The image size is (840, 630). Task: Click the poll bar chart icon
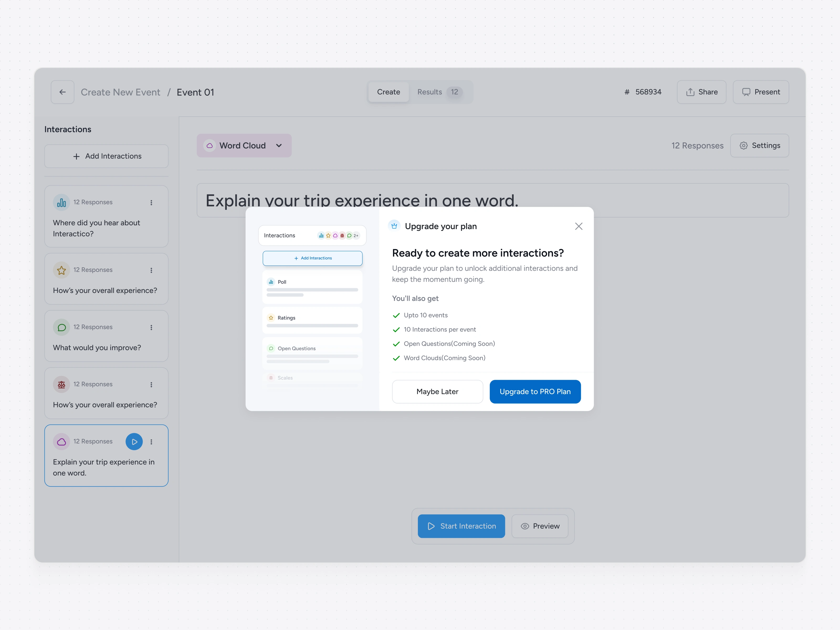(x=61, y=202)
